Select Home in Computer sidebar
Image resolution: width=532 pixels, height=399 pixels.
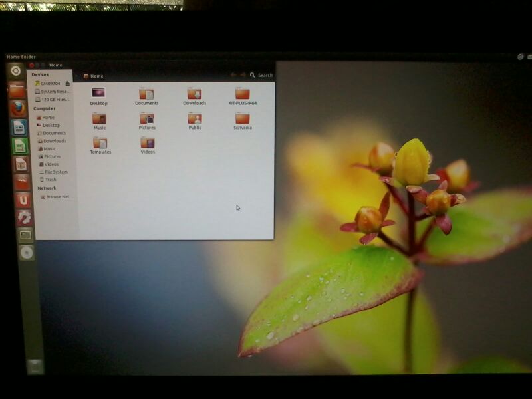pos(45,118)
